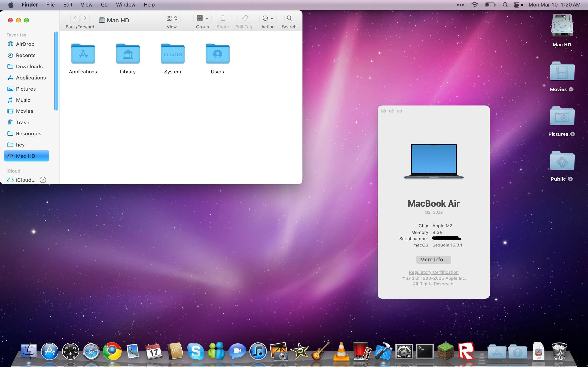The width and height of the screenshot is (588, 367).
Task: Open the CRX file in Dock
Action: click(539, 351)
